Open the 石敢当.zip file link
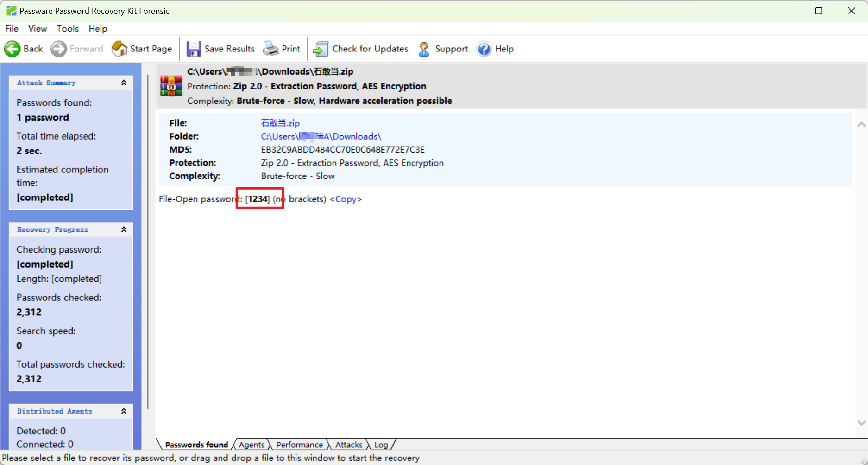 [x=280, y=123]
